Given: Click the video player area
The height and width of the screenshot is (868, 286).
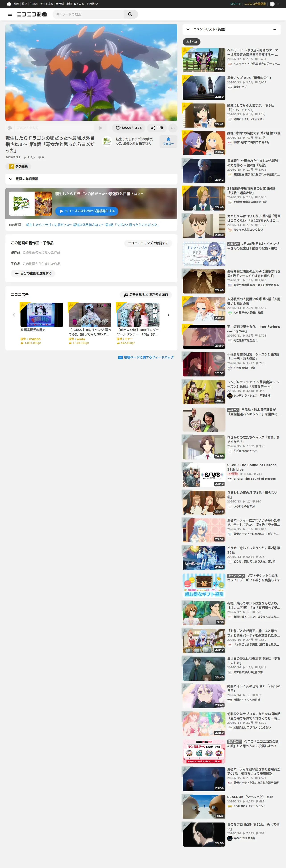Looking at the screenshot, I should [91, 72].
